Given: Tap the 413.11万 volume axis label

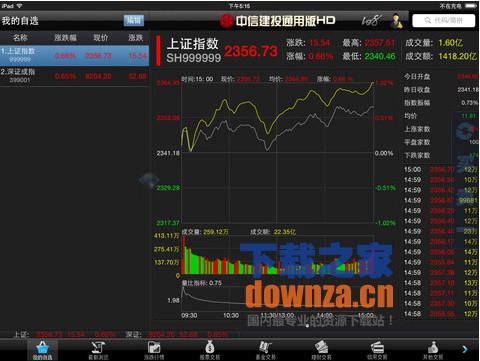Looking at the screenshot, I should 166,236.
